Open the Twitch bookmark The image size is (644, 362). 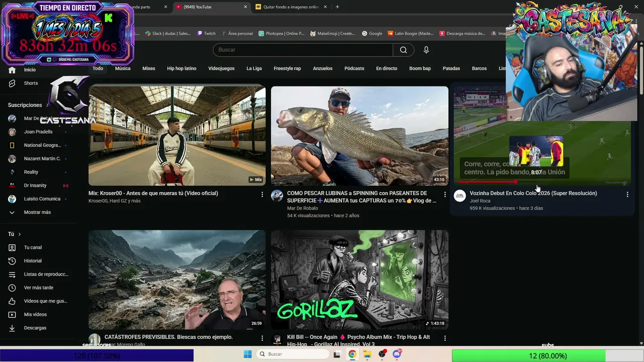(x=206, y=34)
